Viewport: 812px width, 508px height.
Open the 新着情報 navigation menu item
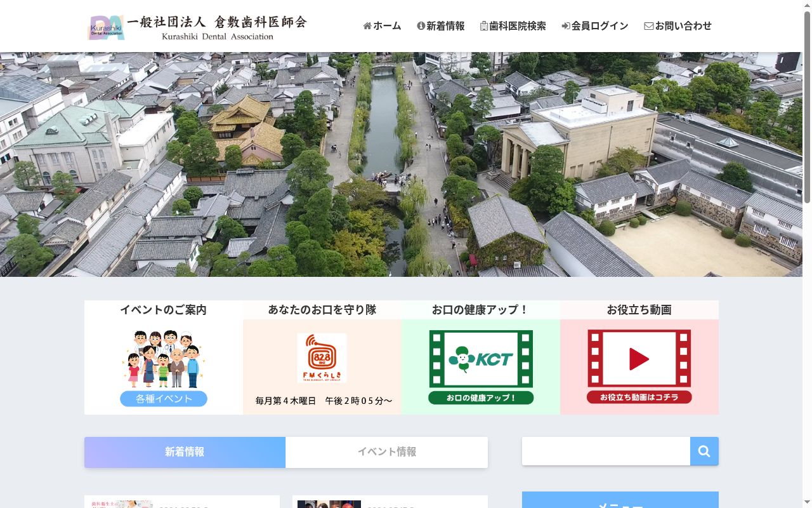click(x=441, y=26)
